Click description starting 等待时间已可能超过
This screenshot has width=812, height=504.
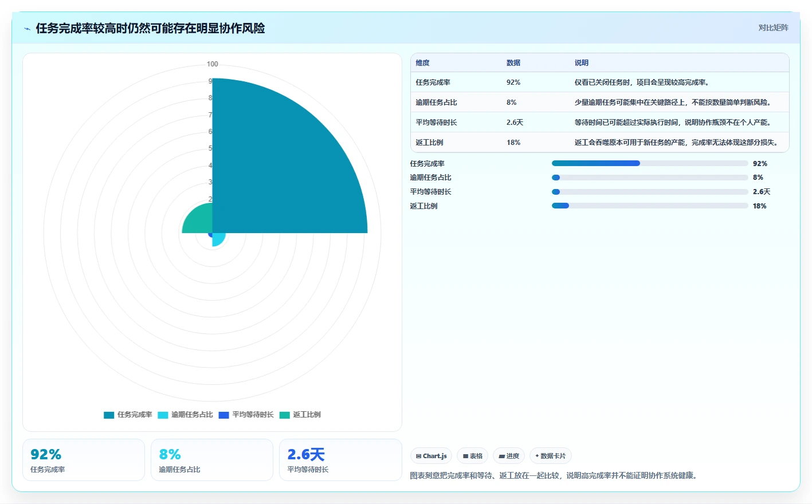(x=674, y=123)
